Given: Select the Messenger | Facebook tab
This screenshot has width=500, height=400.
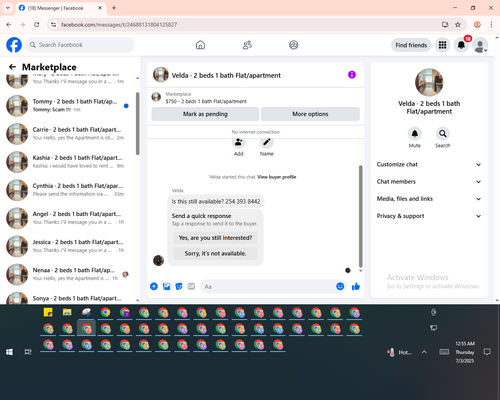Looking at the screenshot, I should pyautogui.click(x=60, y=8).
